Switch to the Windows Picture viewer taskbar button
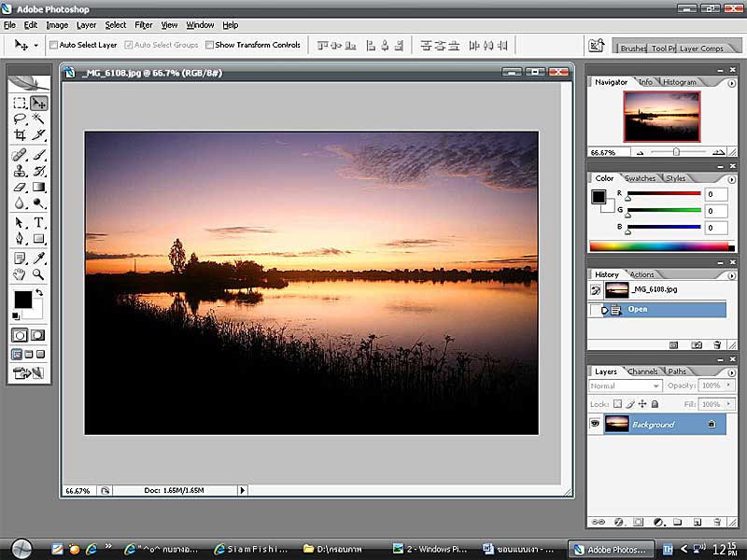The image size is (747, 560). pos(430,550)
